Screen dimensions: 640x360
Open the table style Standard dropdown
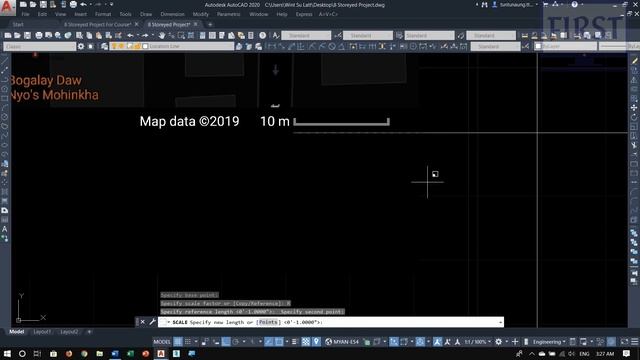click(429, 36)
